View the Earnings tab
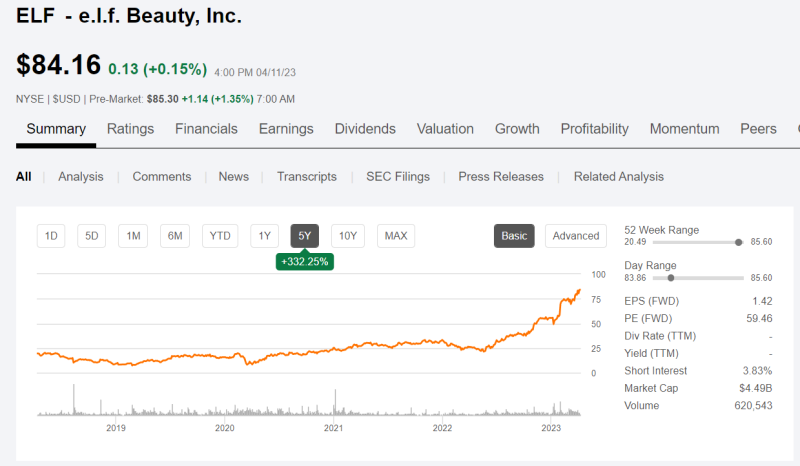 [x=286, y=129]
